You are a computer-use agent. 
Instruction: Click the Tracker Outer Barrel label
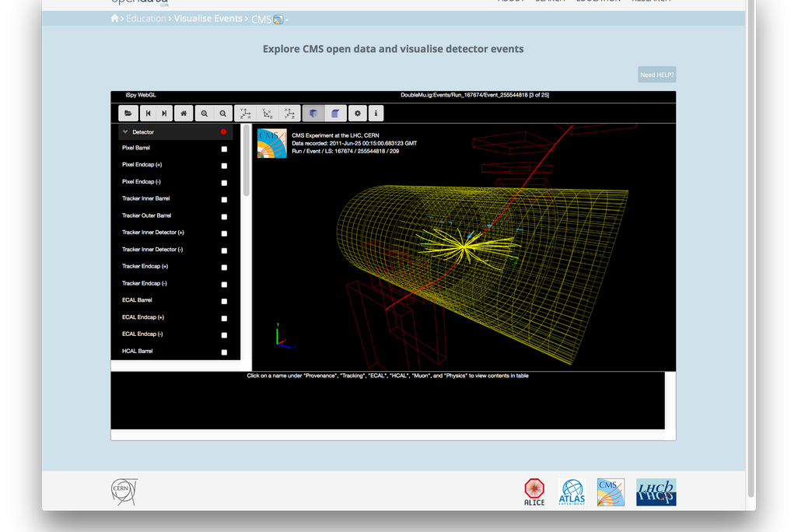[146, 215]
